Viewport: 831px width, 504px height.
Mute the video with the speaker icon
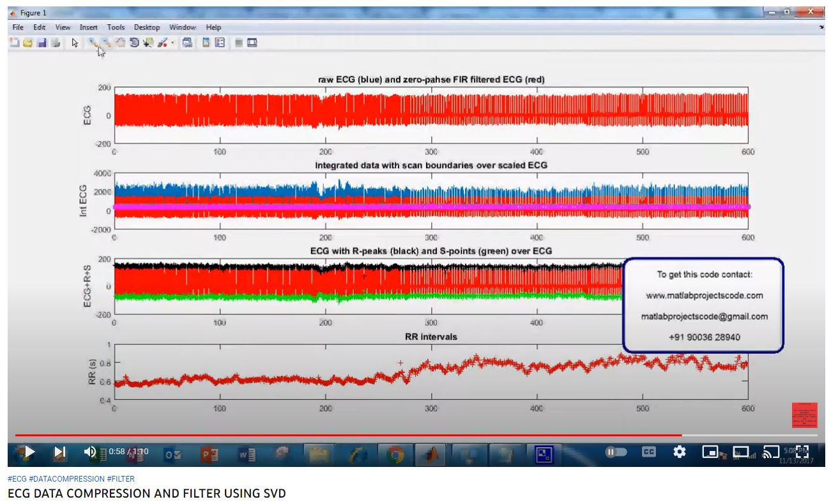[x=91, y=452]
